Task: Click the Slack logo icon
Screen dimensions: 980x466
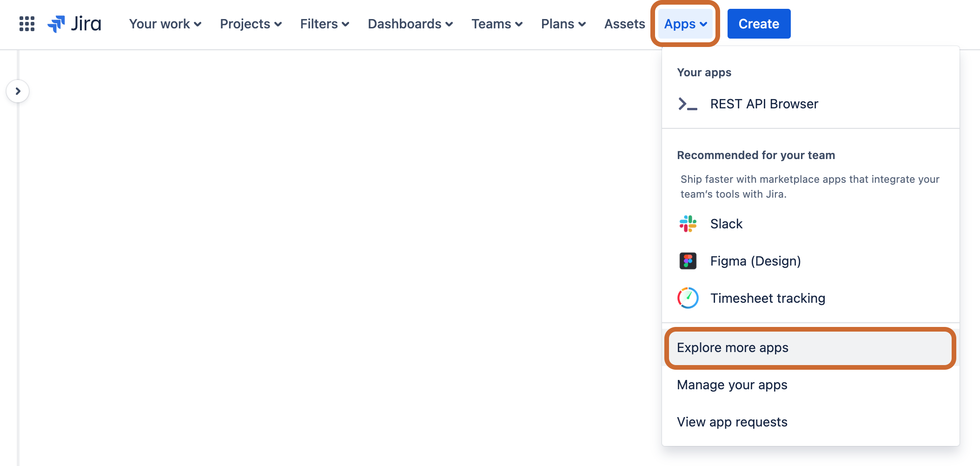Action: pyautogui.click(x=688, y=224)
